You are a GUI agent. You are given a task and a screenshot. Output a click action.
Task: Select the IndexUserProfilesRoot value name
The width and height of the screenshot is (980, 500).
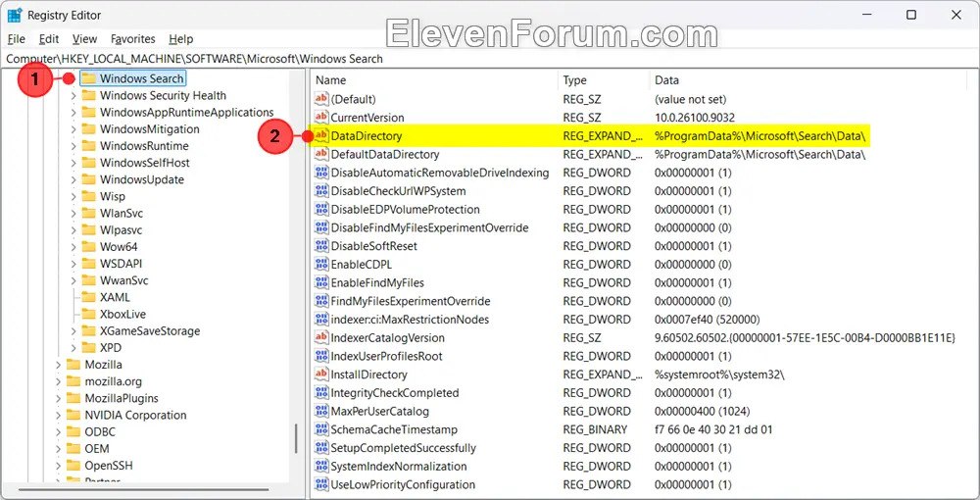[x=386, y=356]
